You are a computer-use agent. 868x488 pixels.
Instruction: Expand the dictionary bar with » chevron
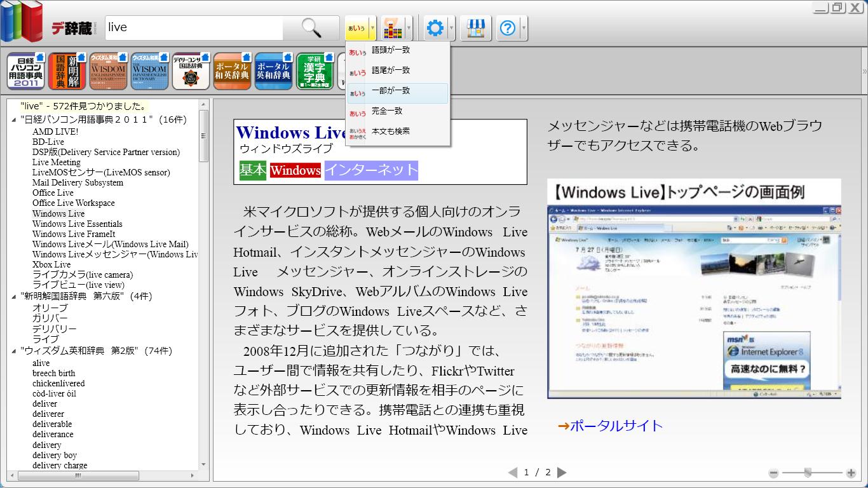864,71
